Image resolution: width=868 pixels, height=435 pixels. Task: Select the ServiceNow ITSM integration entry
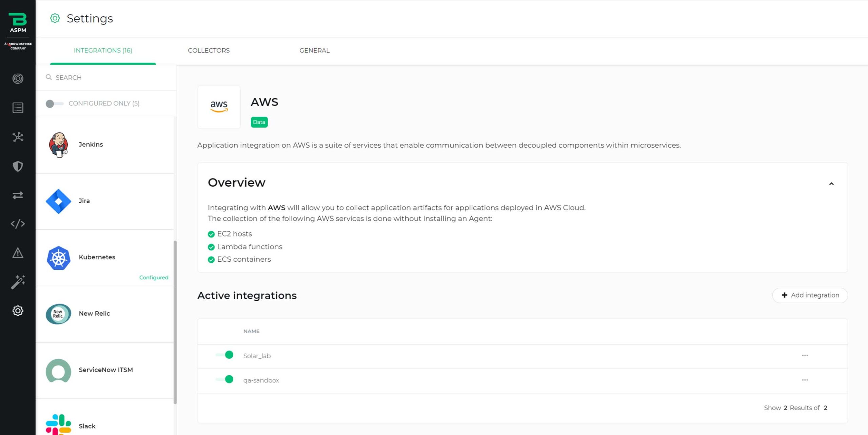104,371
